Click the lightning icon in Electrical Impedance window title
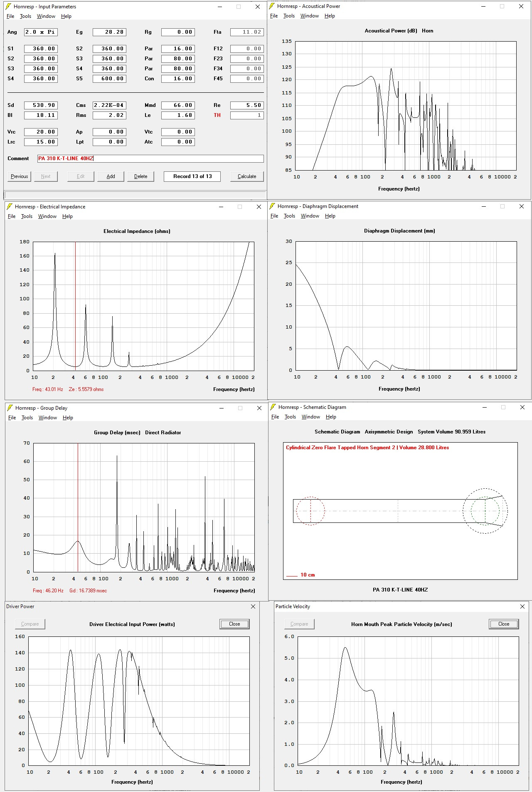The image size is (532, 792). (10, 207)
